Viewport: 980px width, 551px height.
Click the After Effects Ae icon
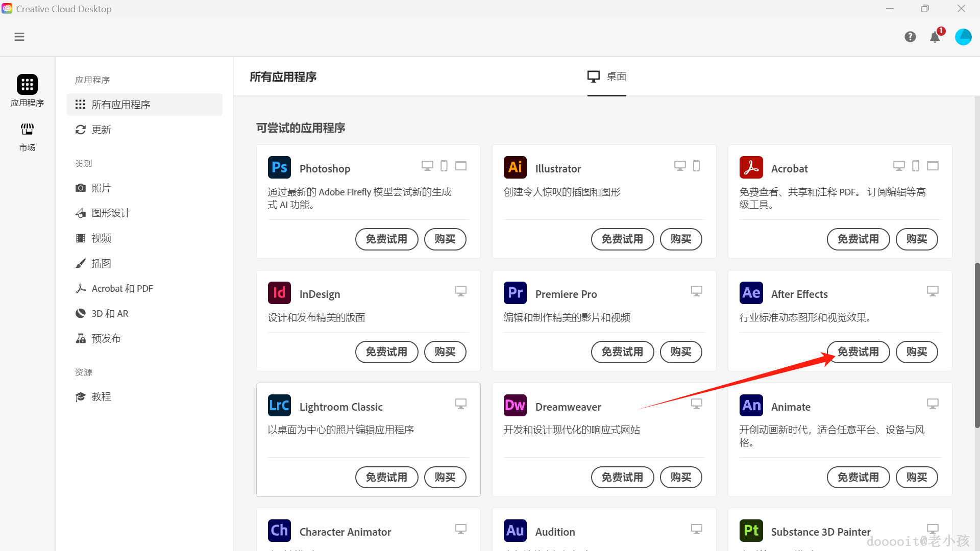751,292
